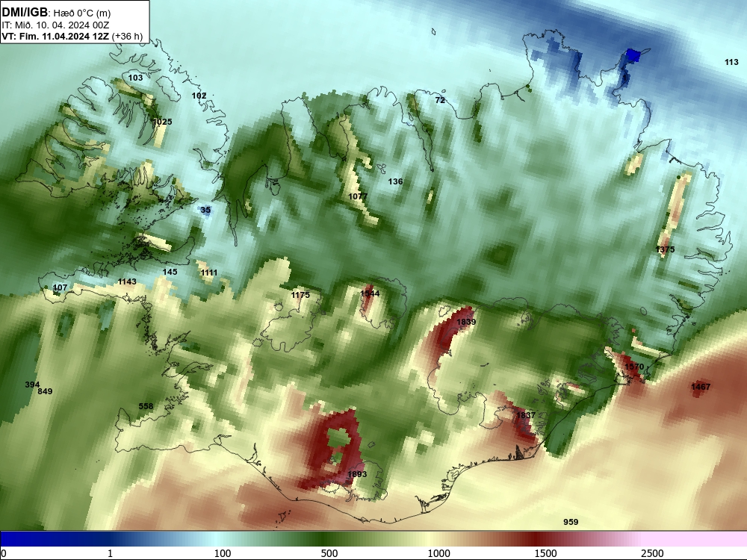Click the 1000 mark on the color scale
Viewport: 747px width, 560px height.
pos(438,553)
